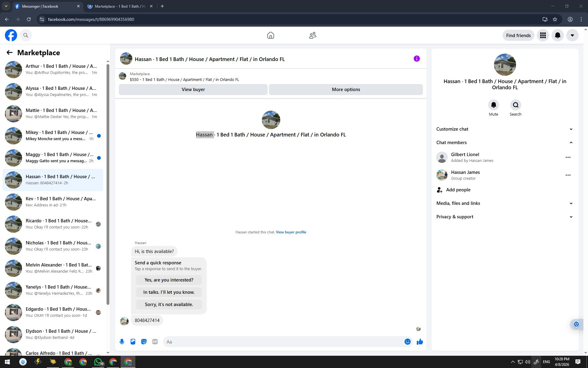Mute this chat via bell icon
This screenshot has width=588, height=368.
tap(493, 105)
